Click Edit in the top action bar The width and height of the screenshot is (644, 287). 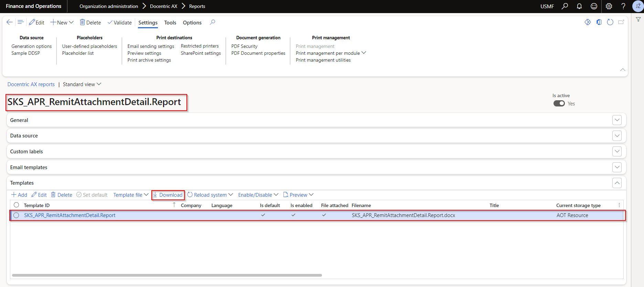coord(37,22)
